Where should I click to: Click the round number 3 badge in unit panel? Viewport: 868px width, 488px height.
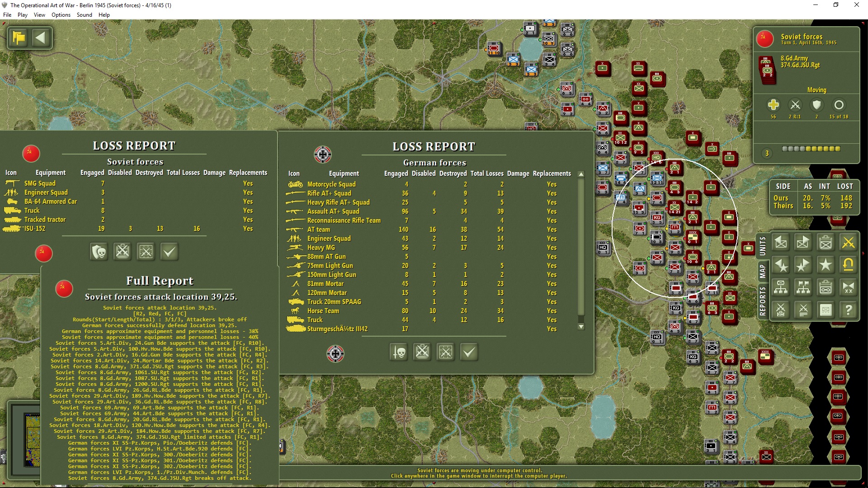pos(767,154)
